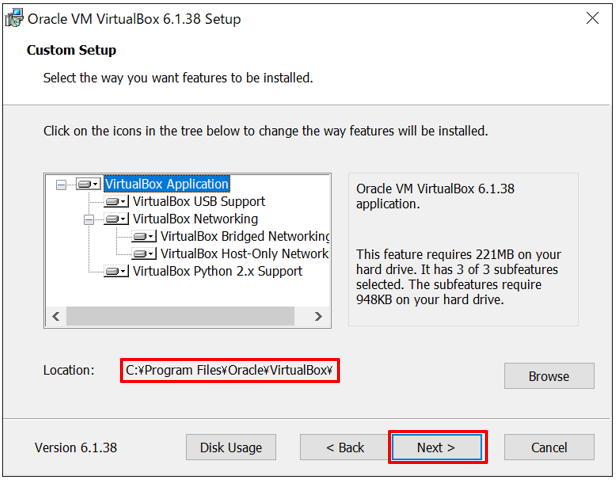The width and height of the screenshot is (616, 480).
Task: Click the Location: label
Action: pos(69,370)
